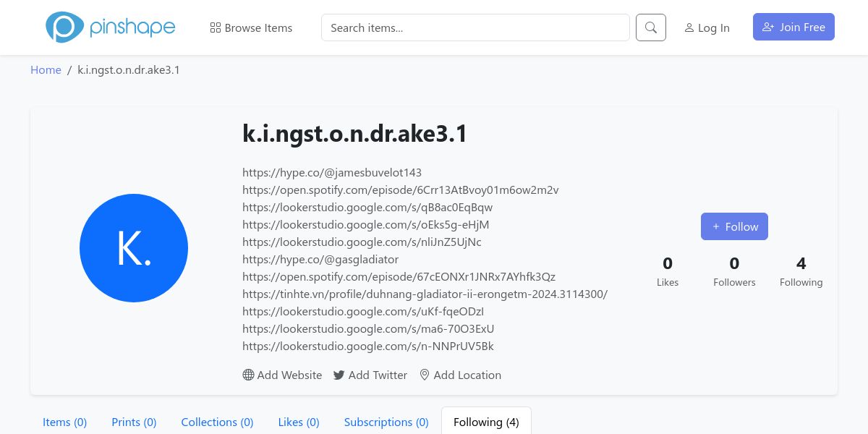Click the Pinshape logo

(111, 27)
